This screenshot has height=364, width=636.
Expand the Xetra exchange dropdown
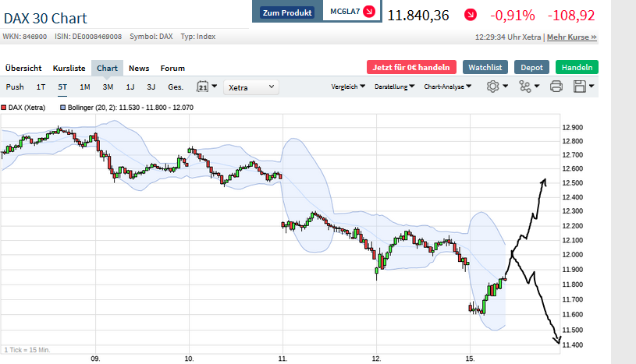click(250, 87)
